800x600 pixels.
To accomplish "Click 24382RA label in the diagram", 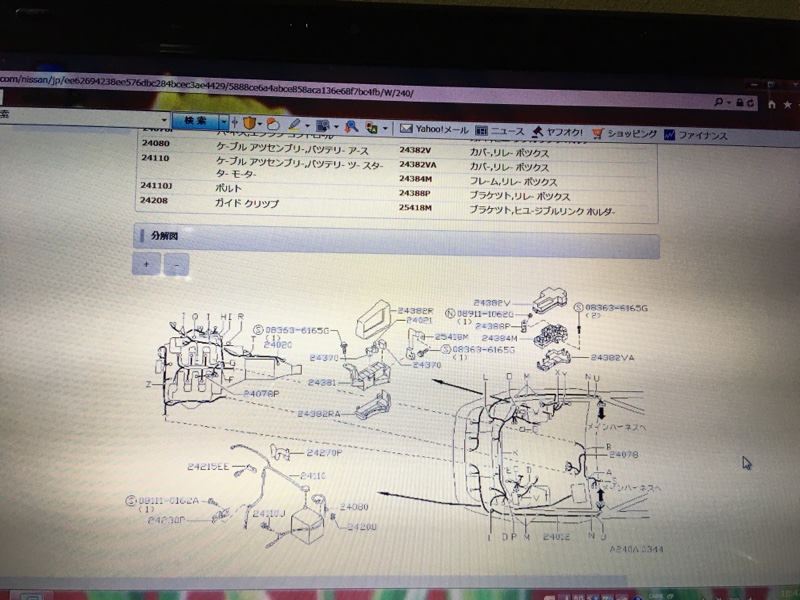I will (319, 414).
